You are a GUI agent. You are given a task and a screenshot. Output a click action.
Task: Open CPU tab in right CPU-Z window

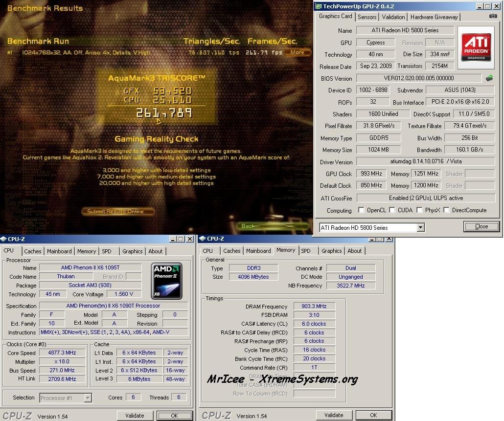[207, 251]
